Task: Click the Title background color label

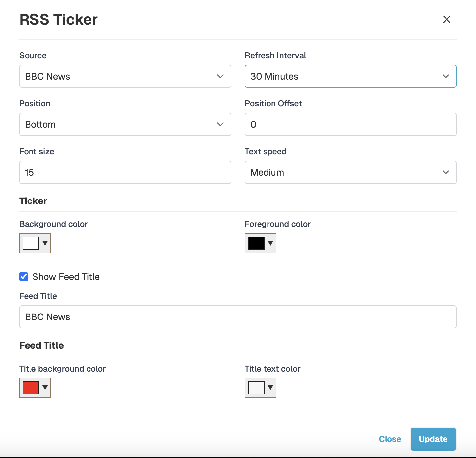Action: tap(63, 369)
